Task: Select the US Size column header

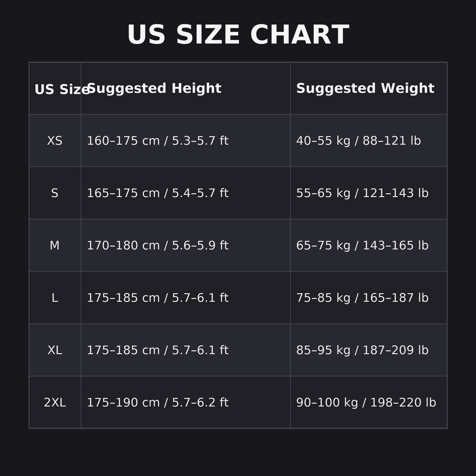Action: 55,89
